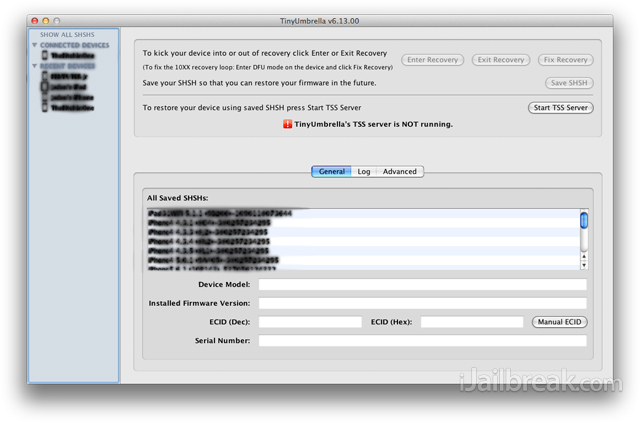
Task: Click the ECID (Dec) field
Action: pyautogui.click(x=310, y=322)
